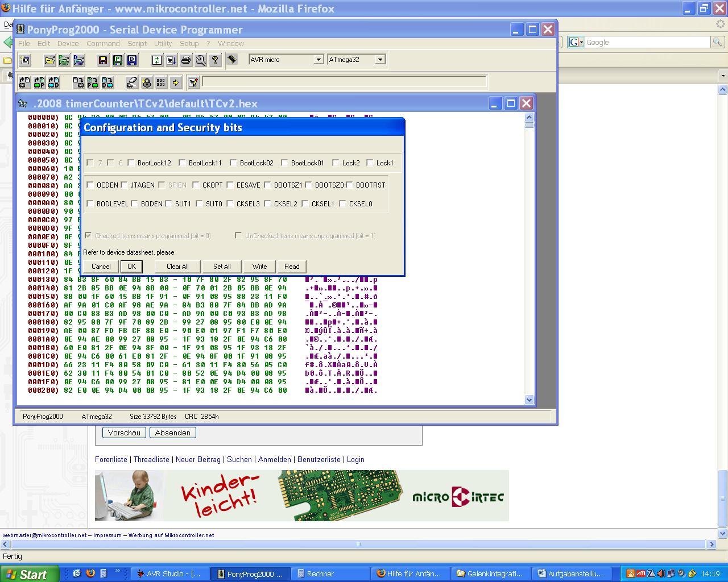Save program memory file (floppy with P)
This screenshot has height=582, width=728.
[117, 60]
